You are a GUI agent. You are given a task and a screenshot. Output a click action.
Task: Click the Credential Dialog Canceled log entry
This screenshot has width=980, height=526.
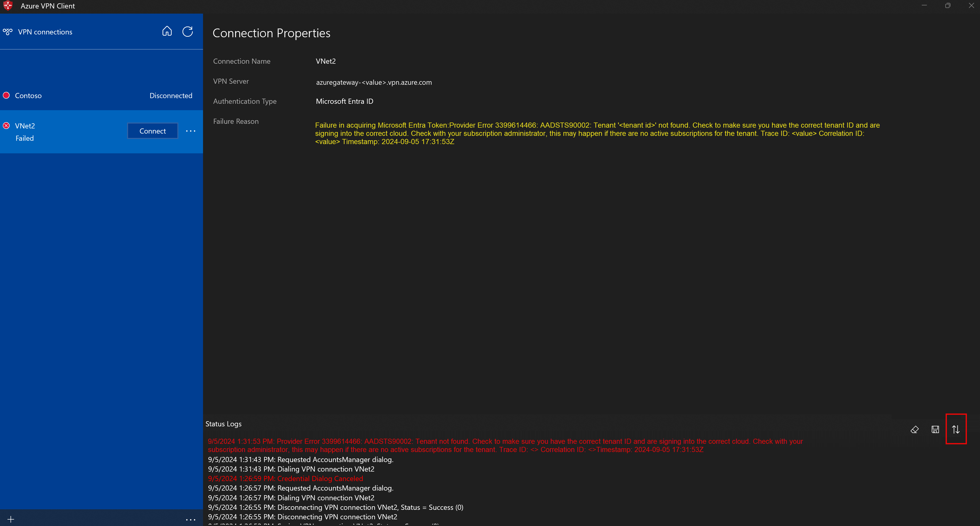(x=285, y=478)
